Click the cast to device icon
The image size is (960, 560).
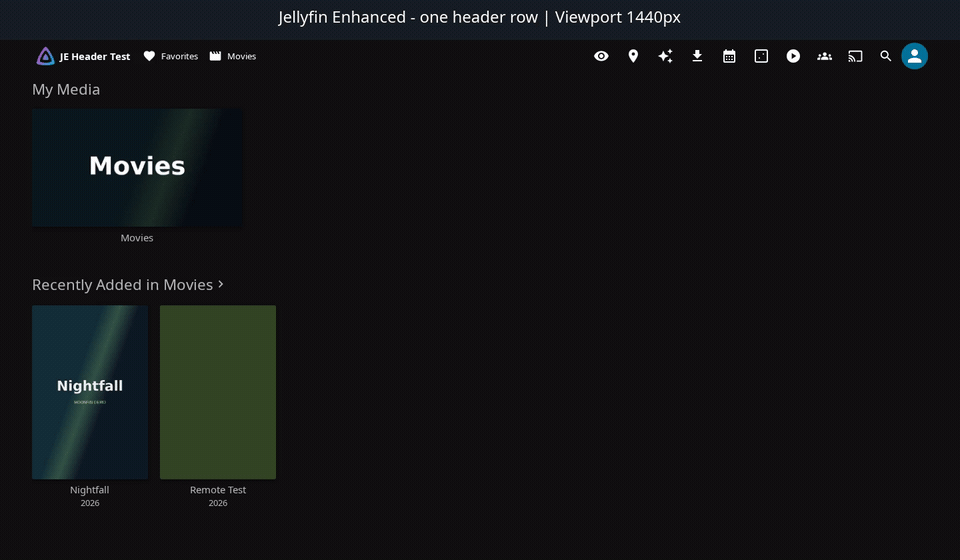pyautogui.click(x=855, y=56)
